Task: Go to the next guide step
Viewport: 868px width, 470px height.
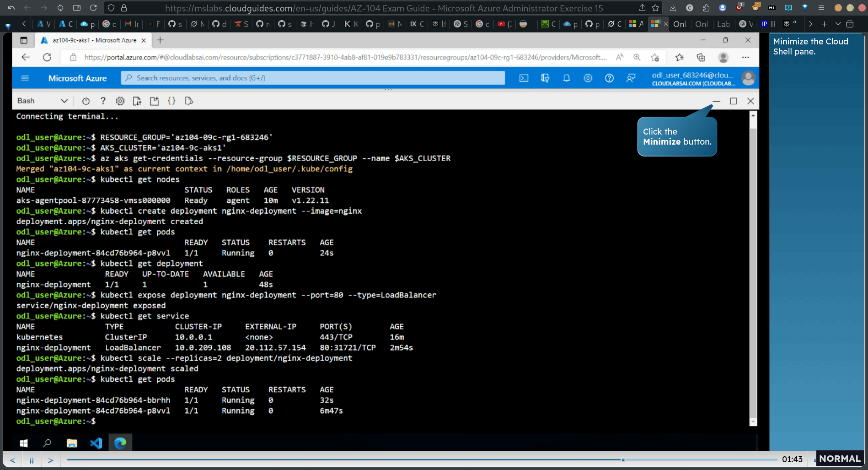Action: (51, 460)
